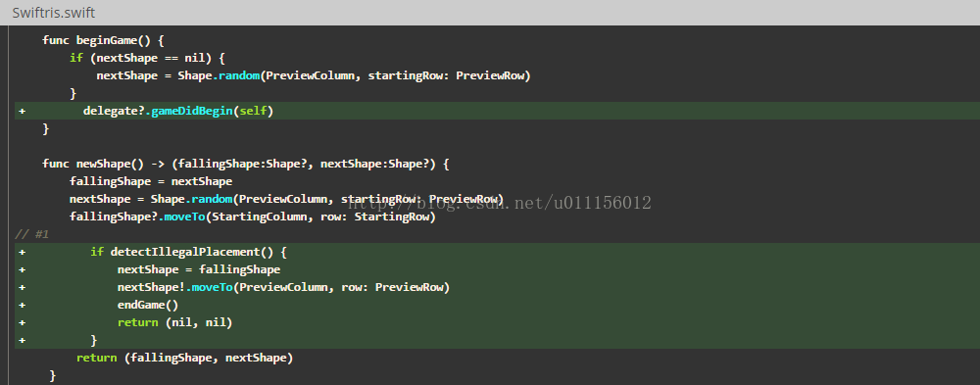Screen dimensions: 980x385
Task: Click plus marker beside return (nil, nil)
Action: pyautogui.click(x=23, y=322)
